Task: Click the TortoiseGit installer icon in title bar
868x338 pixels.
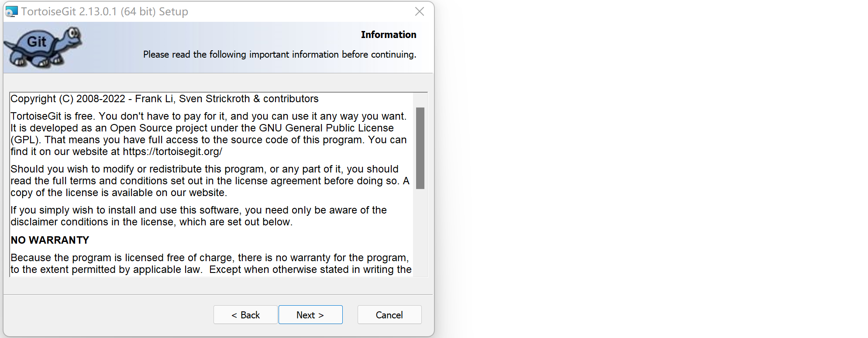Action: [11, 11]
